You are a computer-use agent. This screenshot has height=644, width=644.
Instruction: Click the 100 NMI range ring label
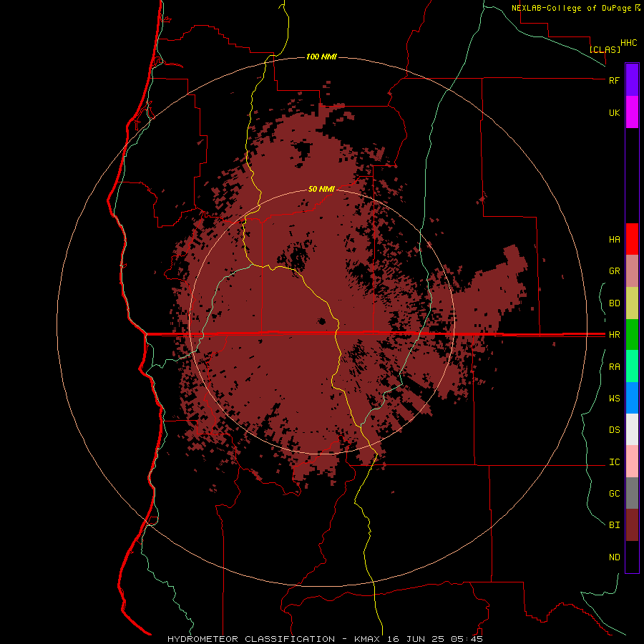pyautogui.click(x=321, y=57)
